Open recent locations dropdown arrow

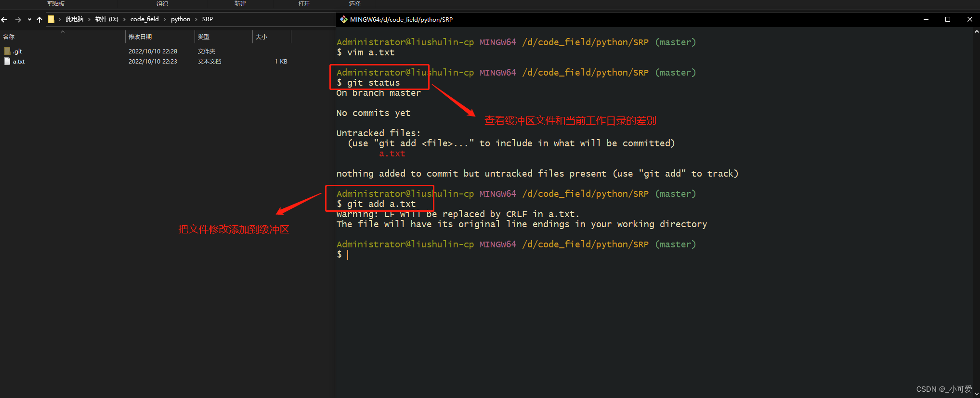29,20
